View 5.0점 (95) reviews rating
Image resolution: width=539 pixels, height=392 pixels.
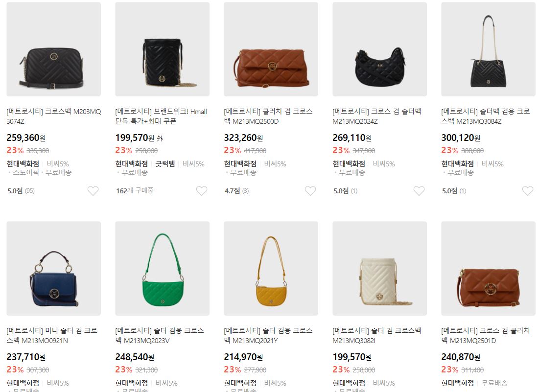click(21, 191)
